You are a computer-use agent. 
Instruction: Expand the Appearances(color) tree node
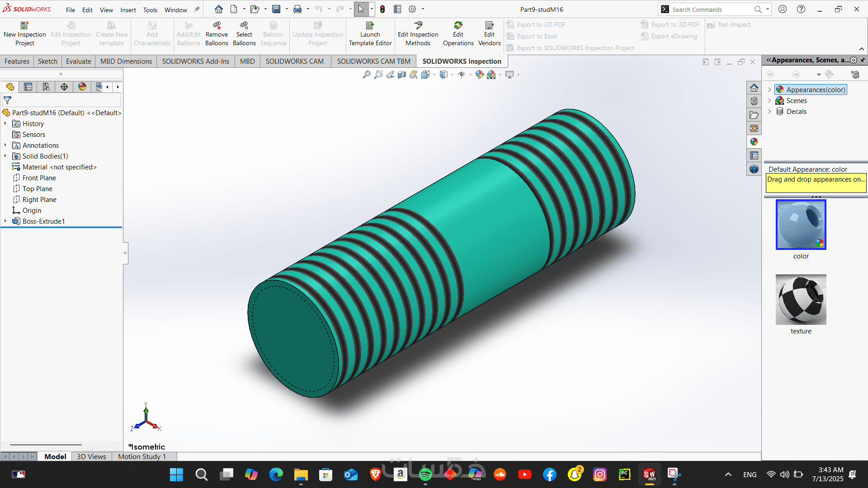(769, 90)
